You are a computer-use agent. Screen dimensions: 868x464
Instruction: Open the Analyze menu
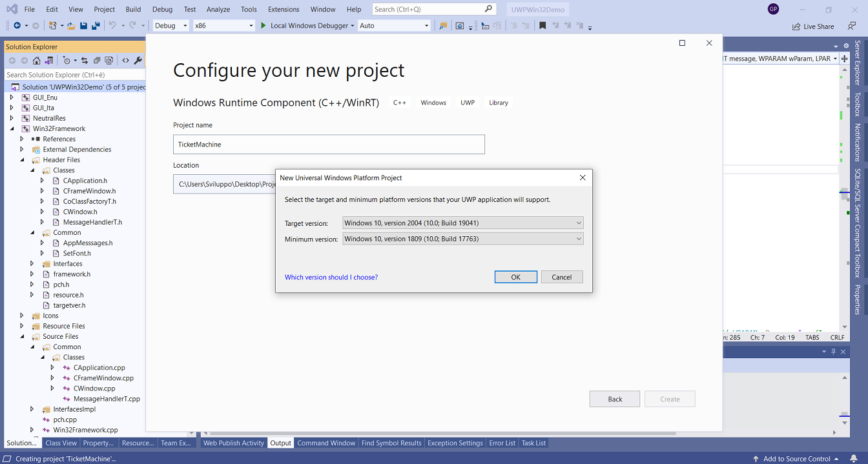(218, 9)
